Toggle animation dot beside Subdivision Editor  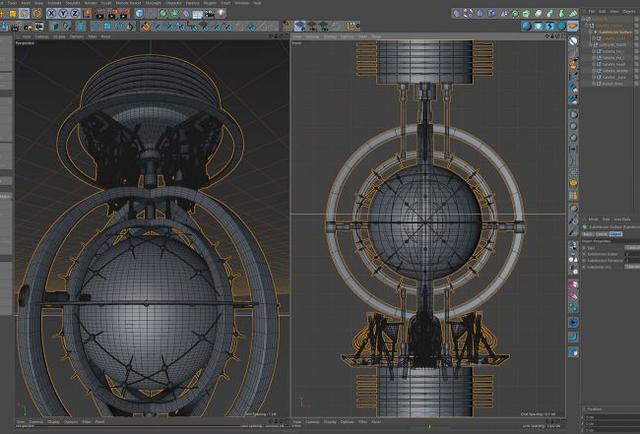pos(584,254)
